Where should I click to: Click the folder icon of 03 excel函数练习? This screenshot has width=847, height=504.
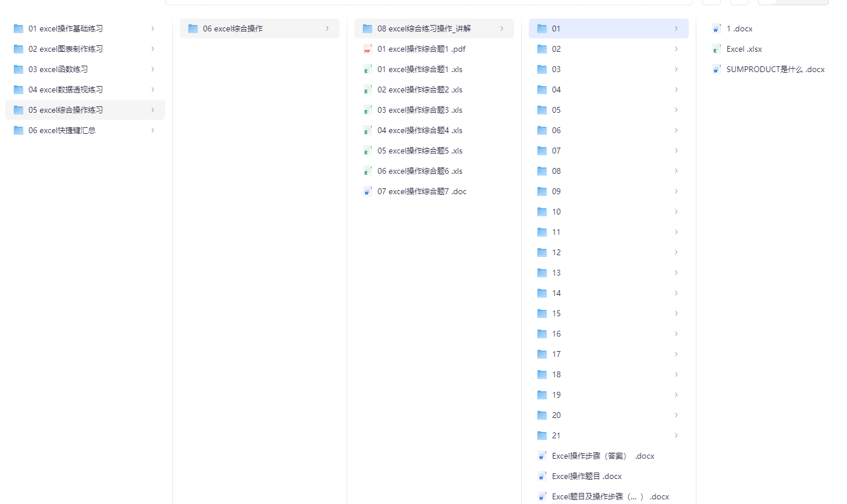(19, 70)
